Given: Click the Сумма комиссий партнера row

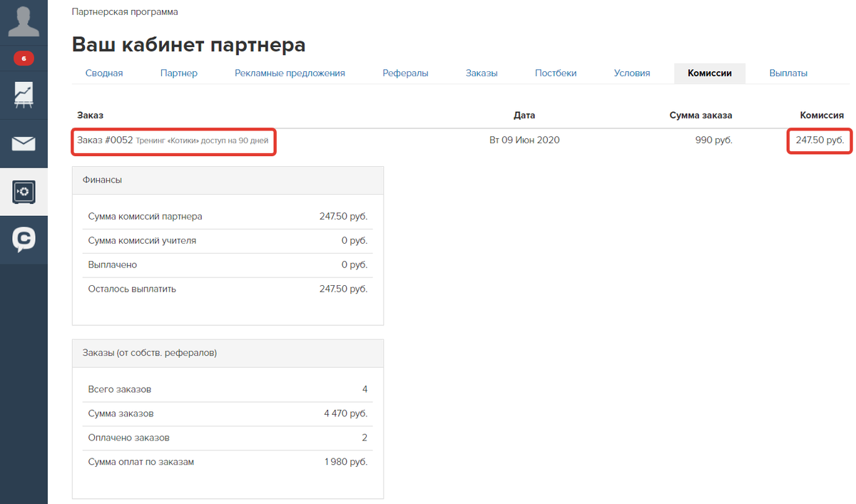Looking at the screenshot, I should [228, 216].
